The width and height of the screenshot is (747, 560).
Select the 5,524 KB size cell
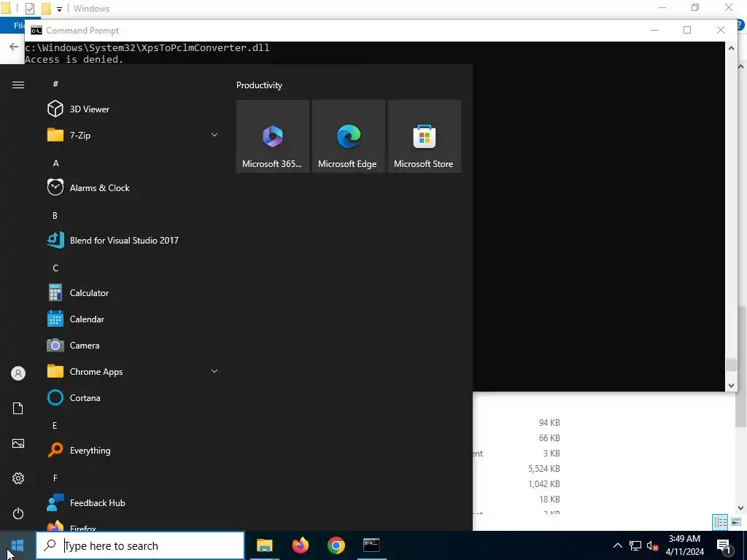pos(543,469)
